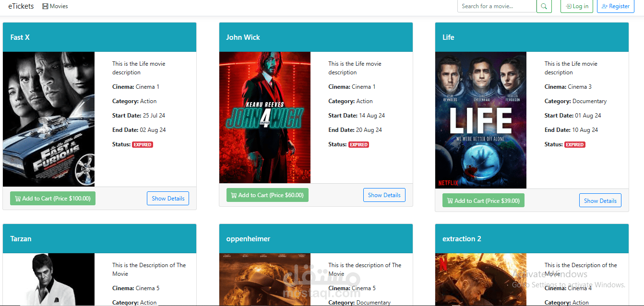Click the John Wick 4 poster image
Screen dimensions: 644x306
click(x=265, y=118)
